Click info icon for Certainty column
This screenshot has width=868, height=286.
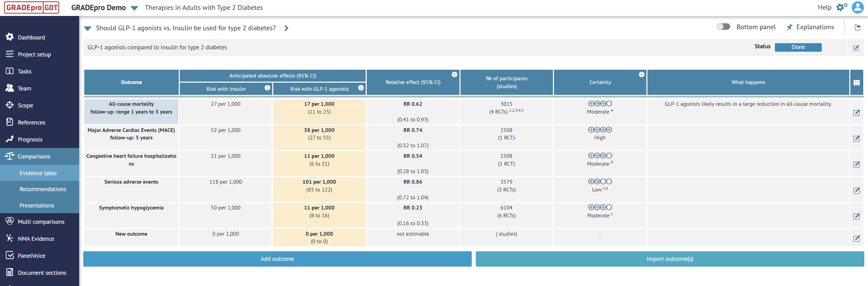tap(642, 74)
